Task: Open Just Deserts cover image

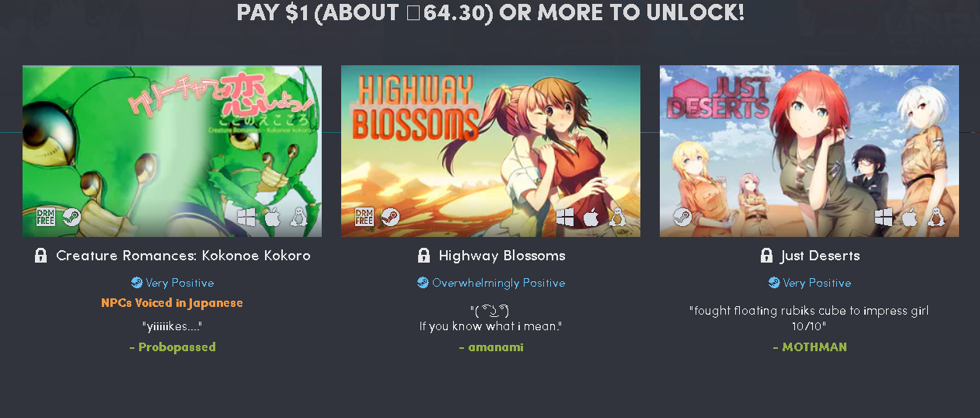Action: click(x=809, y=151)
